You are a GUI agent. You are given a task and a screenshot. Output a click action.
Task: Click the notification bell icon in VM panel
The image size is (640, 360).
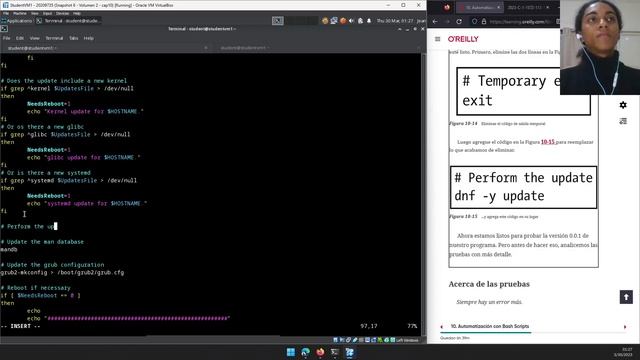pos(369,21)
